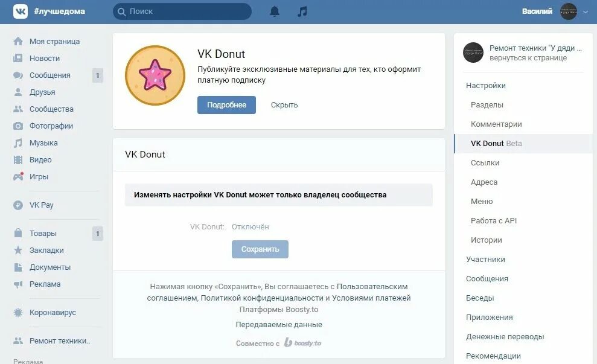Click the Сохранить button
The height and width of the screenshot is (364, 597).
(260, 249)
